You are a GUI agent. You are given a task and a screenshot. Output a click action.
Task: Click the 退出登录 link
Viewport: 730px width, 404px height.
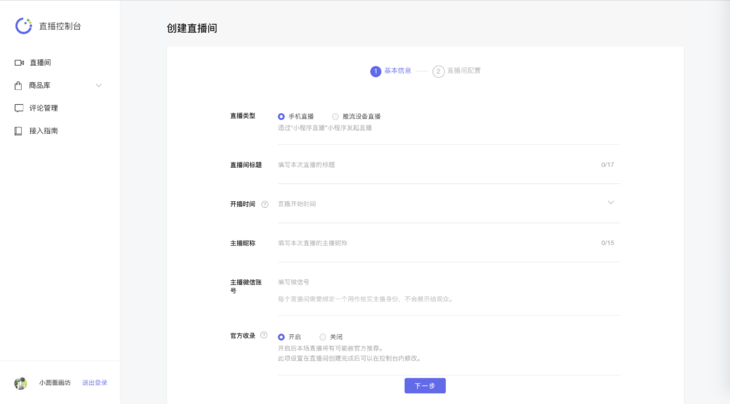tap(95, 383)
